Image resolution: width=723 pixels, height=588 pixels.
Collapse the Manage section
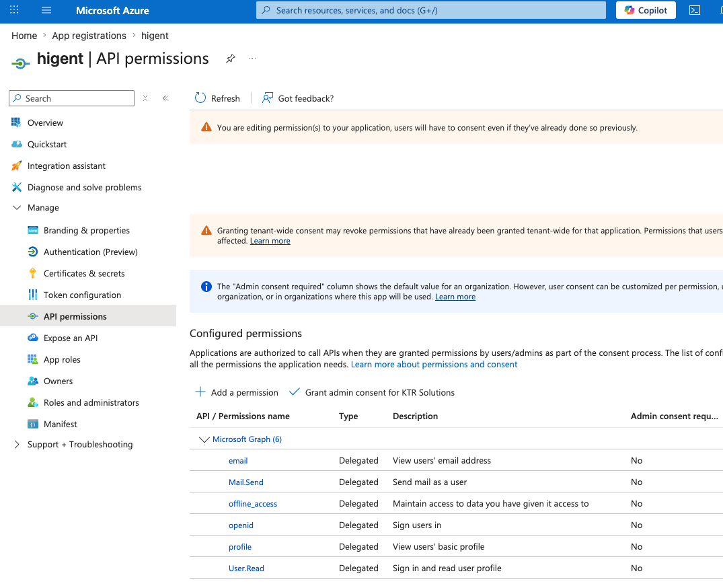17,207
